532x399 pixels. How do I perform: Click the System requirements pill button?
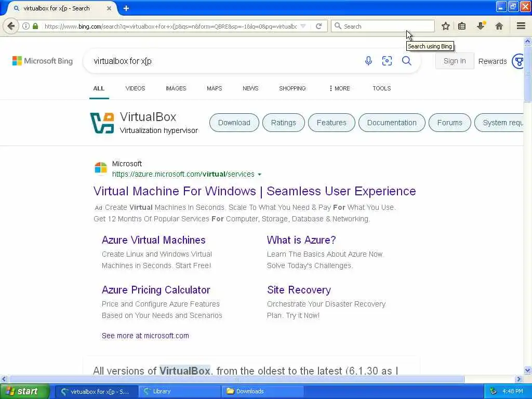[x=499, y=123]
